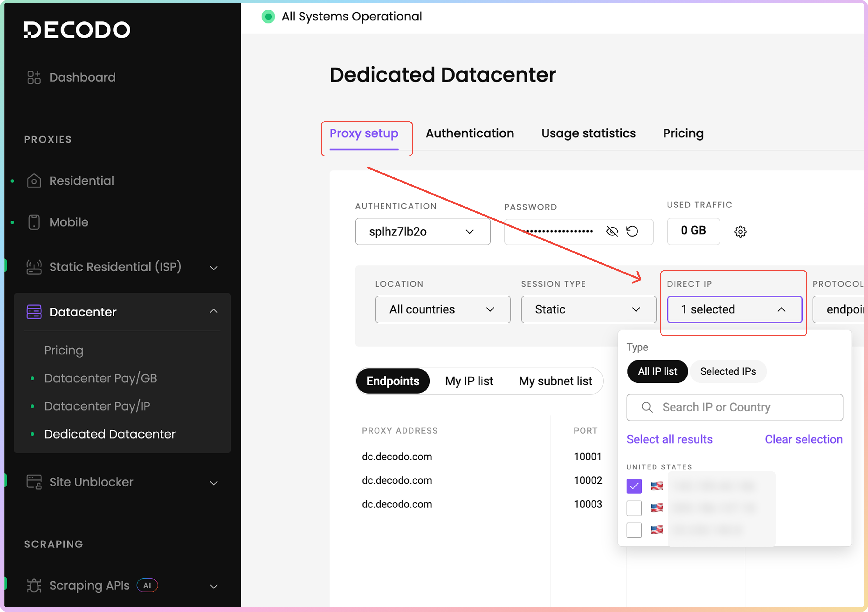Screen dimensions: 868x612
Task: Click the Residential house icon
Action: [x=34, y=180]
